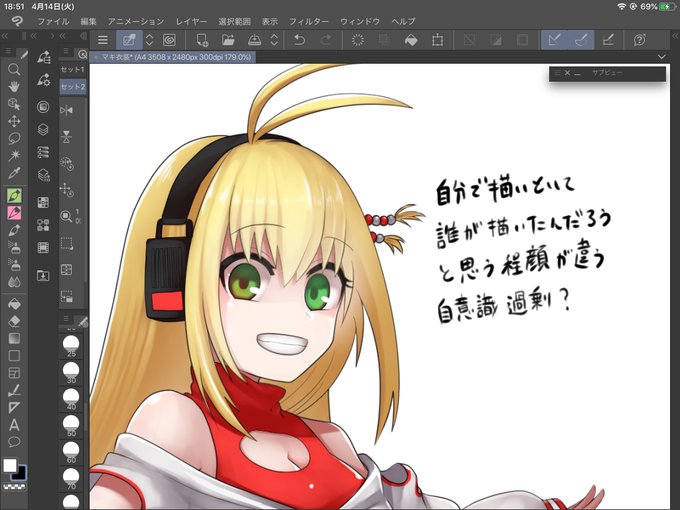Click the Fill paint bucket command icon
This screenshot has height=510, width=680.
coord(411,40)
